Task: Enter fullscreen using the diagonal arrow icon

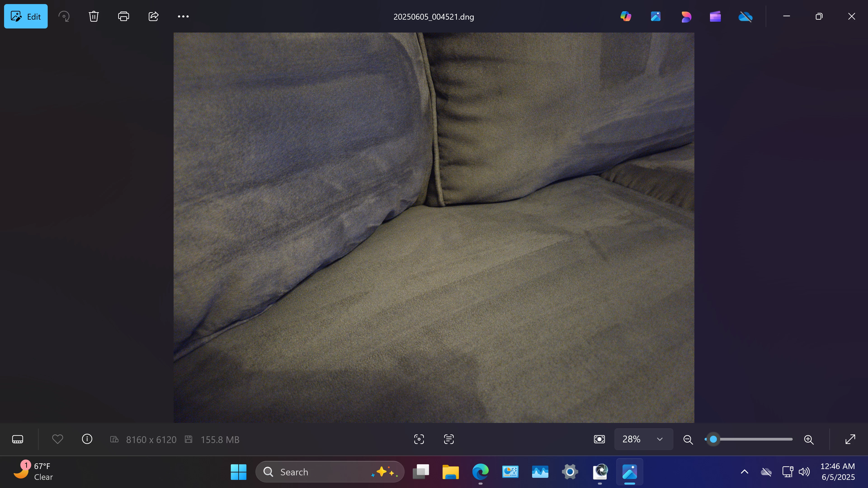Action: tap(850, 439)
